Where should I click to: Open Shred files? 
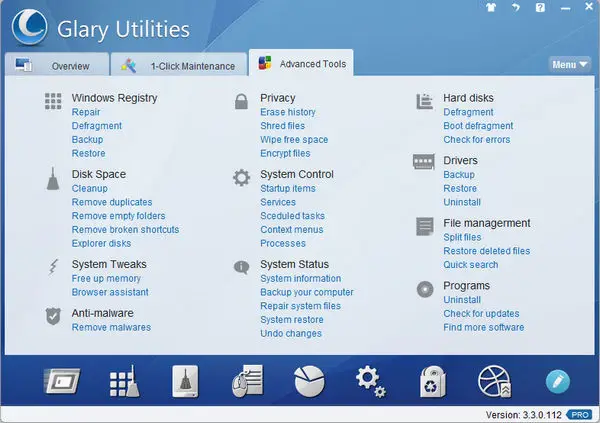click(x=283, y=126)
